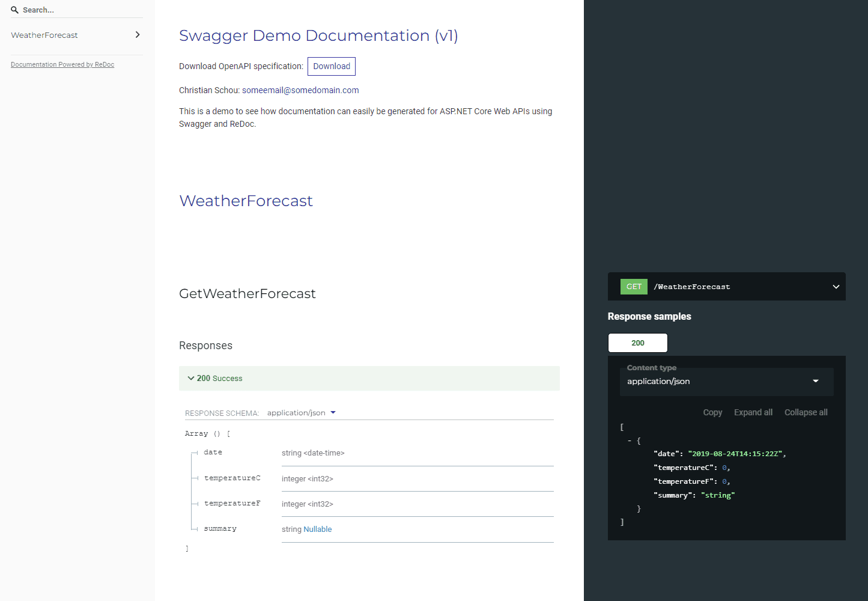
Task: Click Collapse all in the response sample
Action: [x=806, y=412]
